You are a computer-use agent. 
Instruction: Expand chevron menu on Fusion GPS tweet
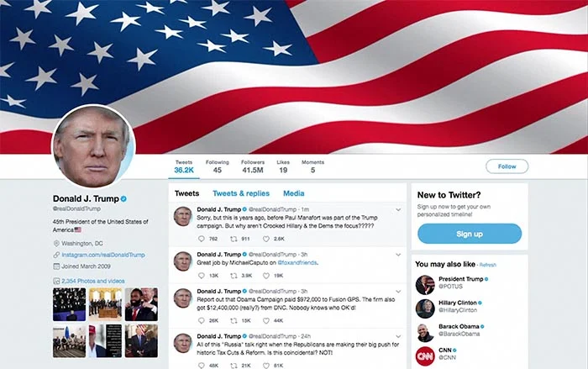pos(398,292)
